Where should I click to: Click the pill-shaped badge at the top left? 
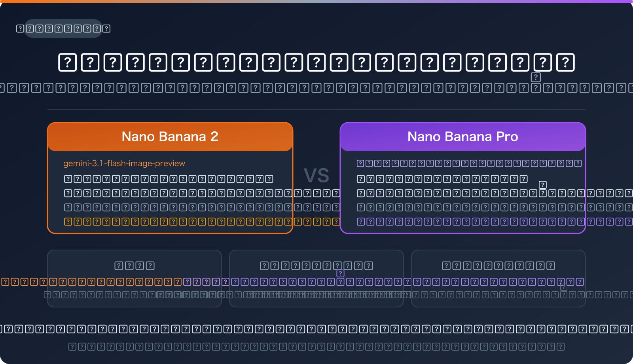click(x=63, y=29)
